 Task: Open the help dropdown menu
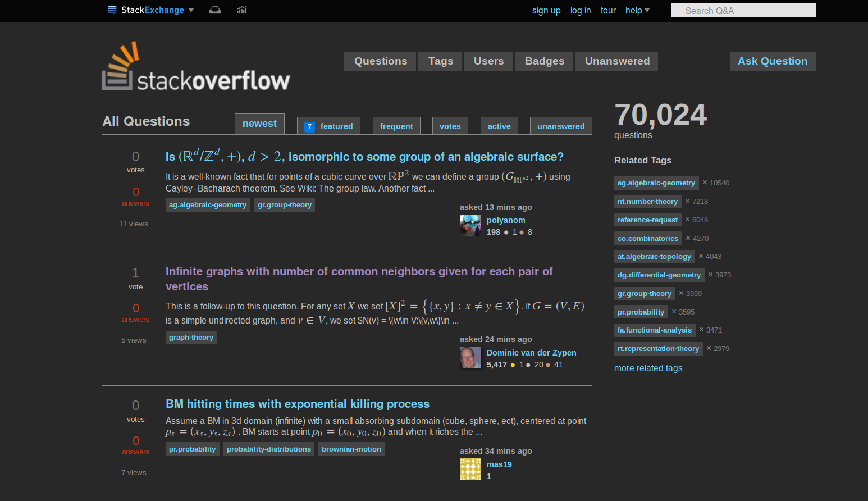[637, 10]
